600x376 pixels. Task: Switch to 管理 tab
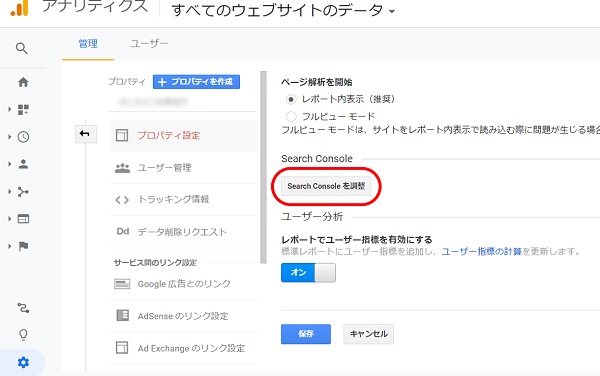coord(88,44)
